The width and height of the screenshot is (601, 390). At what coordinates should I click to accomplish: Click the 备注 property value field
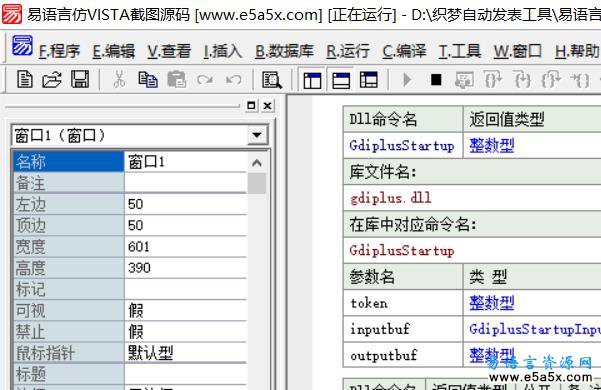click(x=186, y=183)
